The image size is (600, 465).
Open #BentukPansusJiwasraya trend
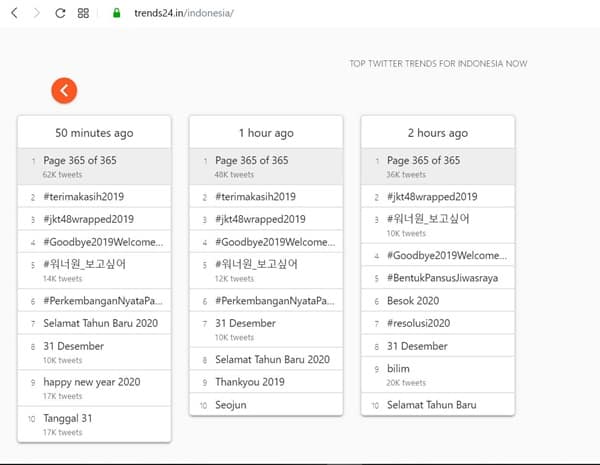pos(442,277)
